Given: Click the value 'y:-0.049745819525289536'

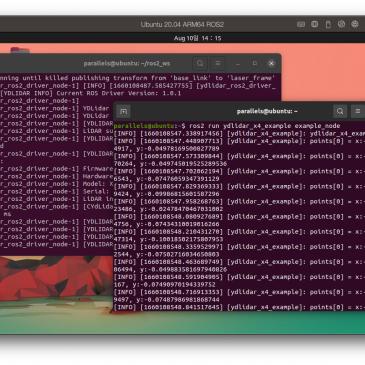Looking at the screenshot, I should (x=184, y=164).
